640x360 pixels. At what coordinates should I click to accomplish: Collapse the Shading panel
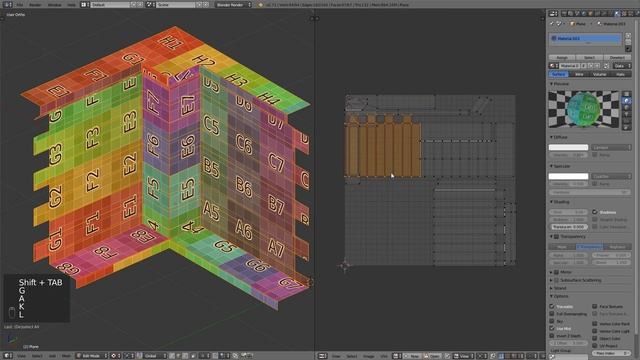551,202
